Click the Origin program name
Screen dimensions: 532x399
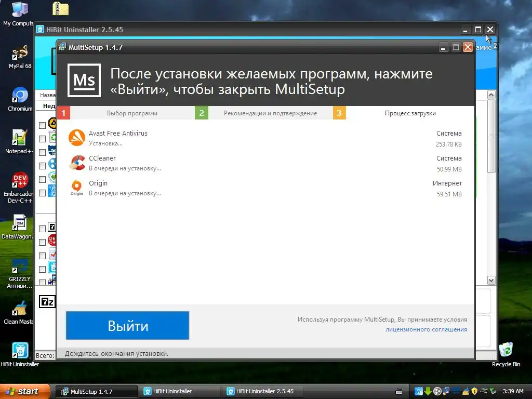point(98,183)
